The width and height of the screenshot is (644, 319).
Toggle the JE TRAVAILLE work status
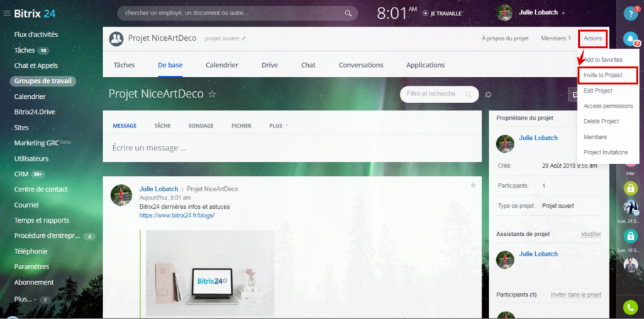[x=442, y=13]
